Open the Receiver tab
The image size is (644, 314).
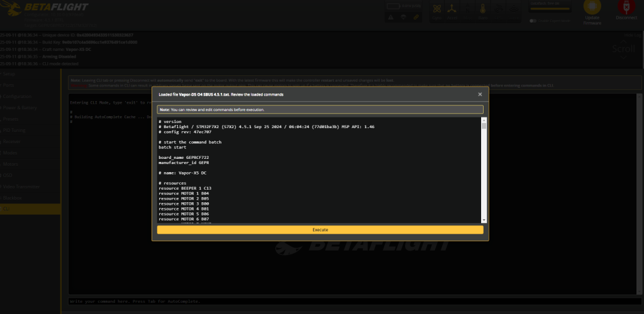[x=30, y=141]
